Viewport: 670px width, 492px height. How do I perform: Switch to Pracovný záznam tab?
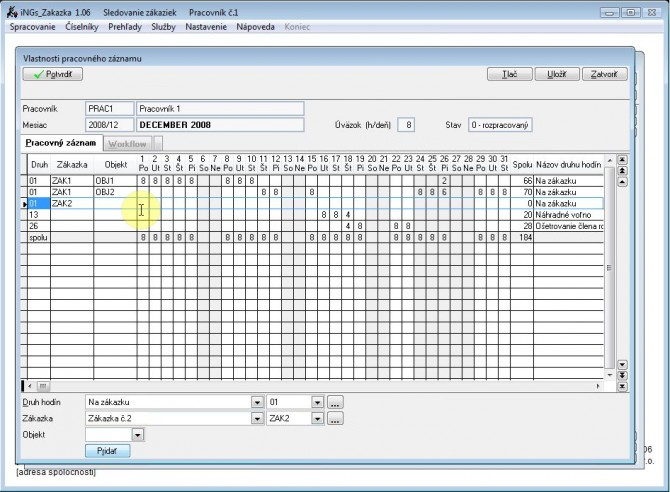[61, 143]
